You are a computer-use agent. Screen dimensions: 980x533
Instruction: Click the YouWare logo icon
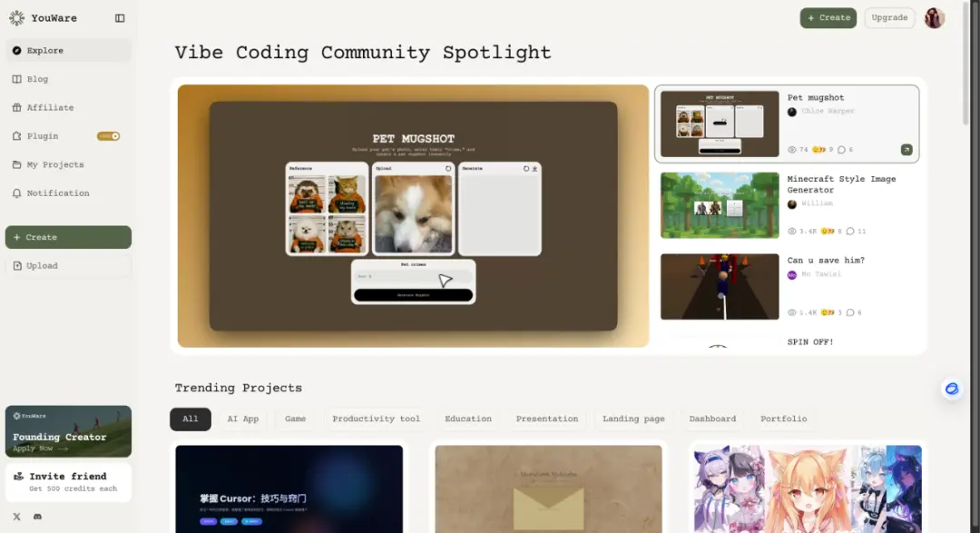(17, 18)
